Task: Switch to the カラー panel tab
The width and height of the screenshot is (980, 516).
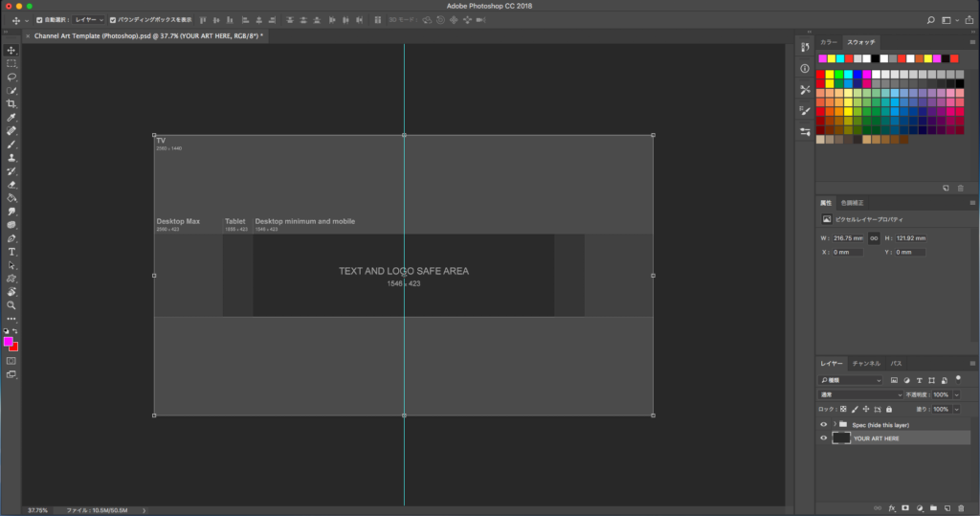Action: coord(828,43)
